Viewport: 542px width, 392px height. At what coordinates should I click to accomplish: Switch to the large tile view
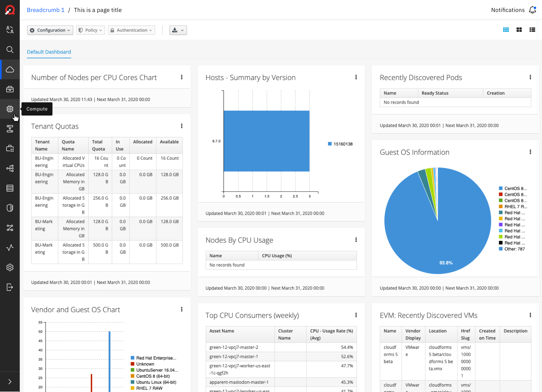click(519, 30)
